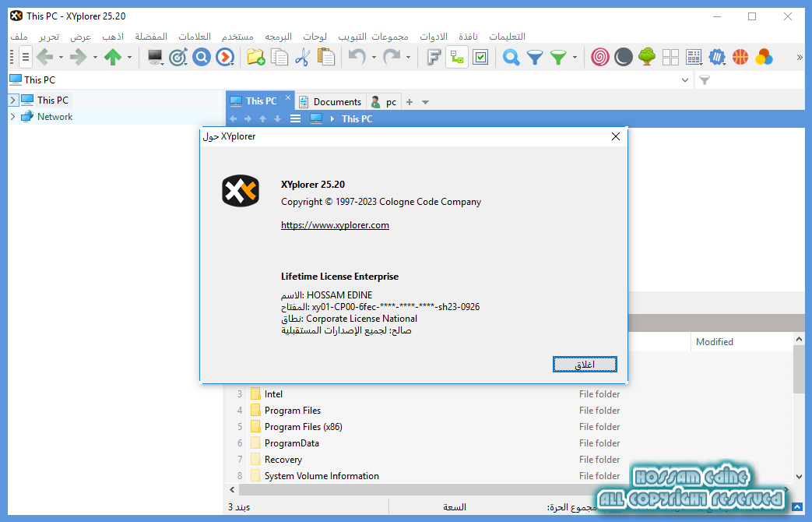Open the Undo dropdown arrow
Viewport: 812px width, 522px height.
click(374, 58)
